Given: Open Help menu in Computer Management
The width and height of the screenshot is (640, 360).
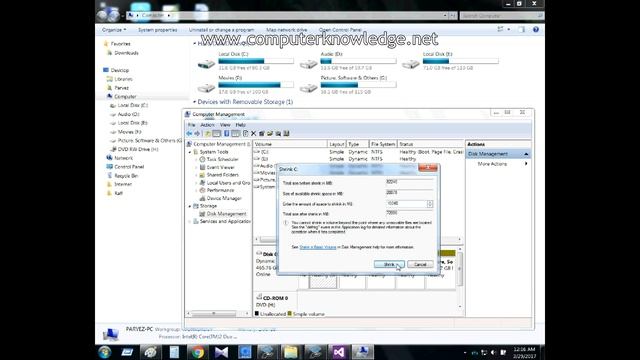Looking at the screenshot, I should click(x=240, y=124).
